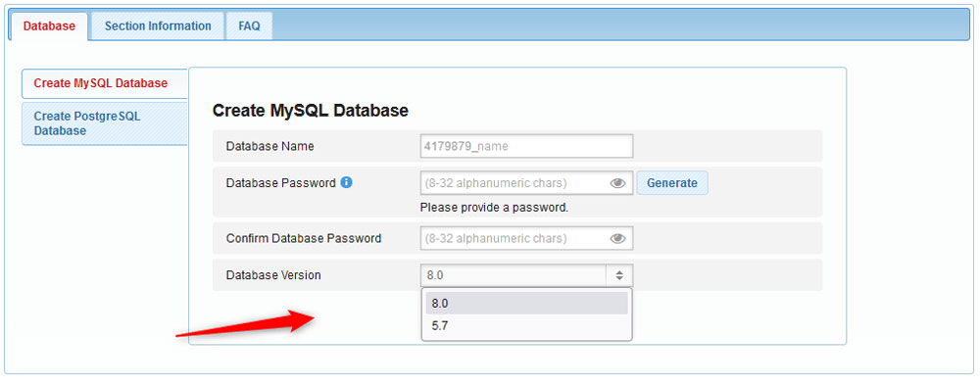This screenshot has width=980, height=386.
Task: Click the Database Version label
Action: pos(273,275)
